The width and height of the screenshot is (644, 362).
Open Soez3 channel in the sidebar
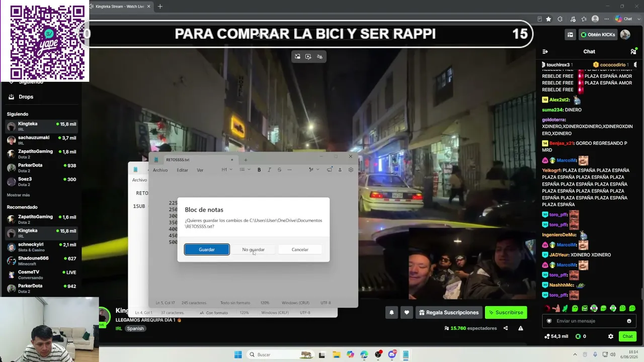(x=42, y=181)
